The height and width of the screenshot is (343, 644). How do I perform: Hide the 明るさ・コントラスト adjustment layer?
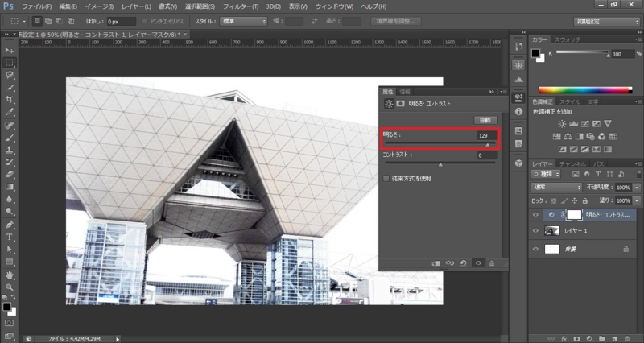point(535,215)
